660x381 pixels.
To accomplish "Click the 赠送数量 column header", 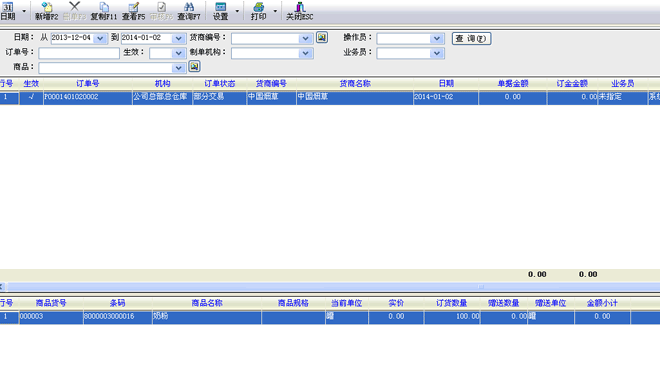I will [x=503, y=303].
